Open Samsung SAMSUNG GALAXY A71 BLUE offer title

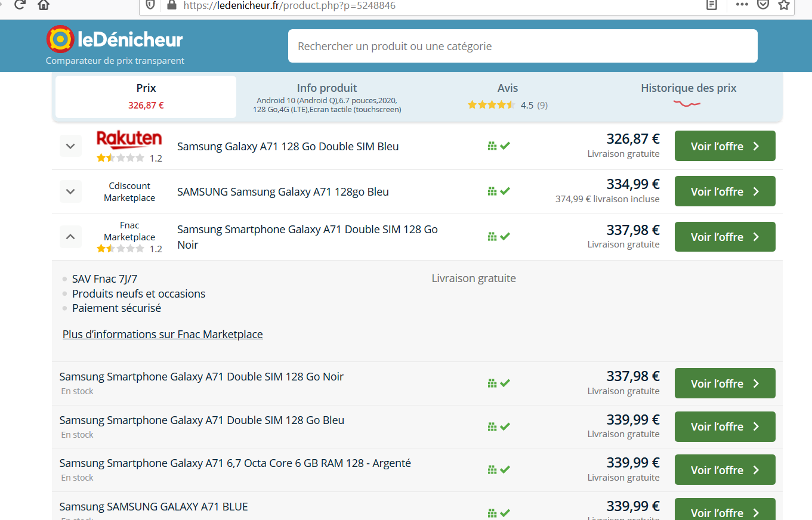pyautogui.click(x=154, y=507)
